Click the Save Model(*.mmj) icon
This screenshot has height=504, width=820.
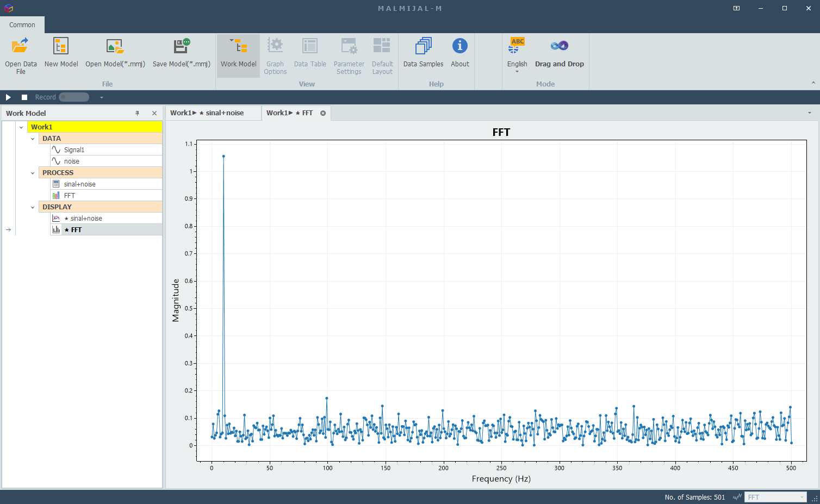[x=182, y=46]
